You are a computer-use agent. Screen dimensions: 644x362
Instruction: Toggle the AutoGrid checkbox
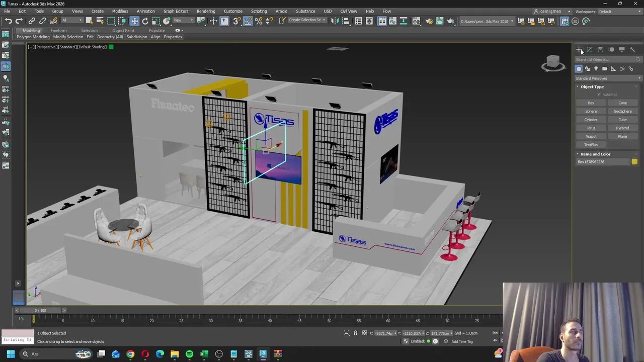599,95
